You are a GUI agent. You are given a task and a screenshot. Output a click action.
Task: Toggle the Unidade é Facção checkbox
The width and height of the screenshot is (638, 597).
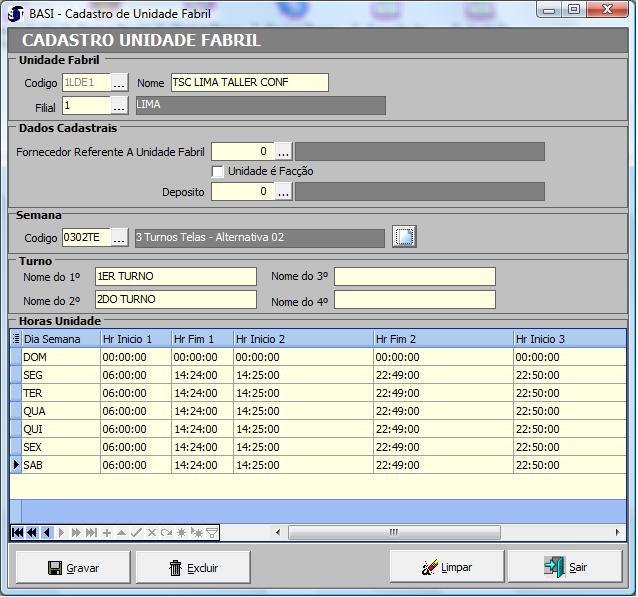click(x=218, y=171)
